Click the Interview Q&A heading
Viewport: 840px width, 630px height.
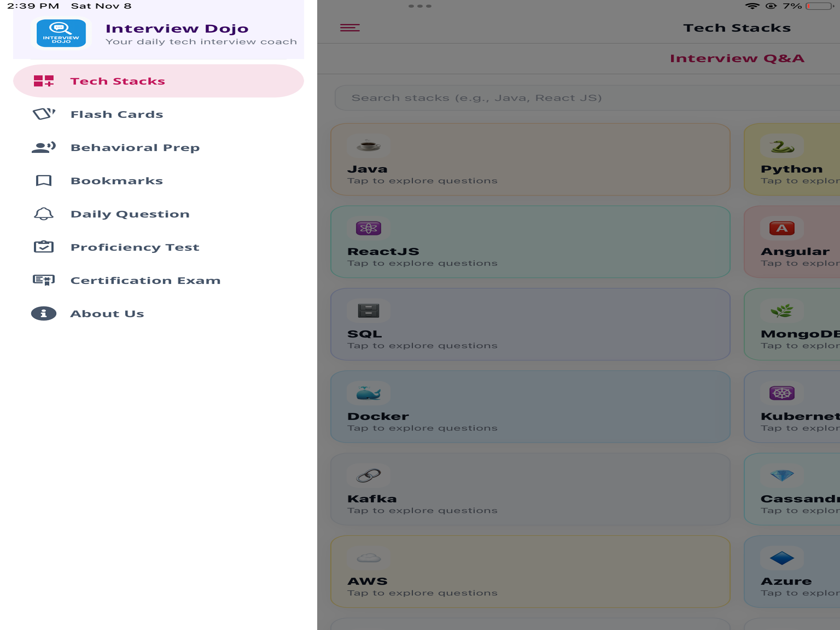[x=737, y=58]
